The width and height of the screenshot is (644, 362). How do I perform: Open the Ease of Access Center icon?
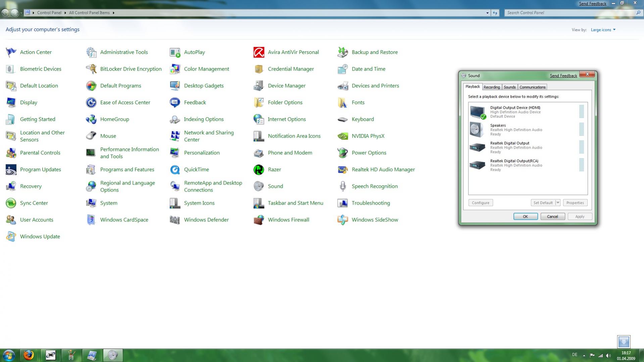point(91,102)
